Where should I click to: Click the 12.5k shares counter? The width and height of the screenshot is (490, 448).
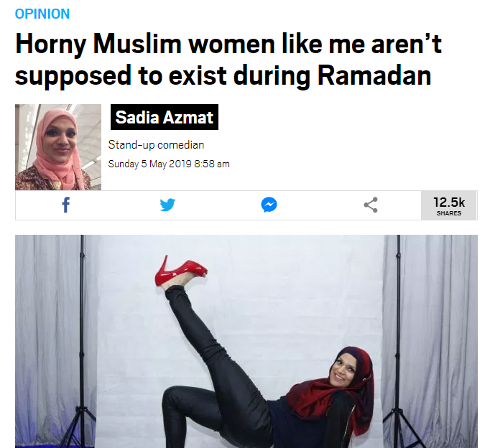449,205
